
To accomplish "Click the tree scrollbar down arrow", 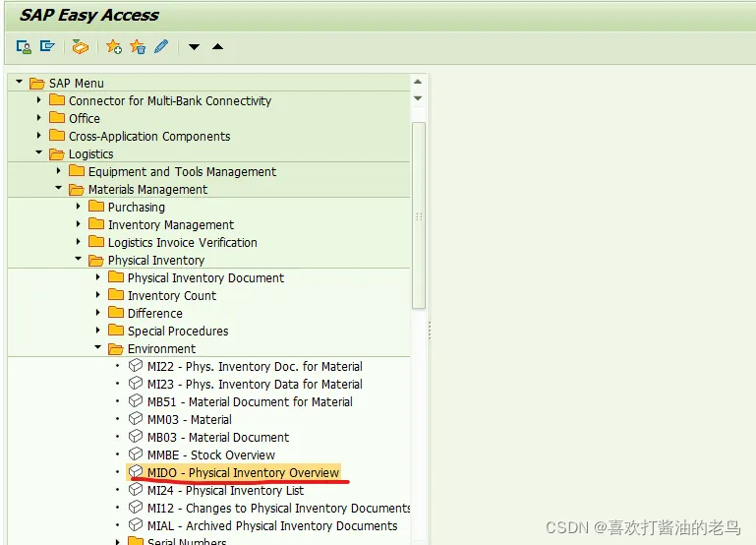I will tap(418, 98).
